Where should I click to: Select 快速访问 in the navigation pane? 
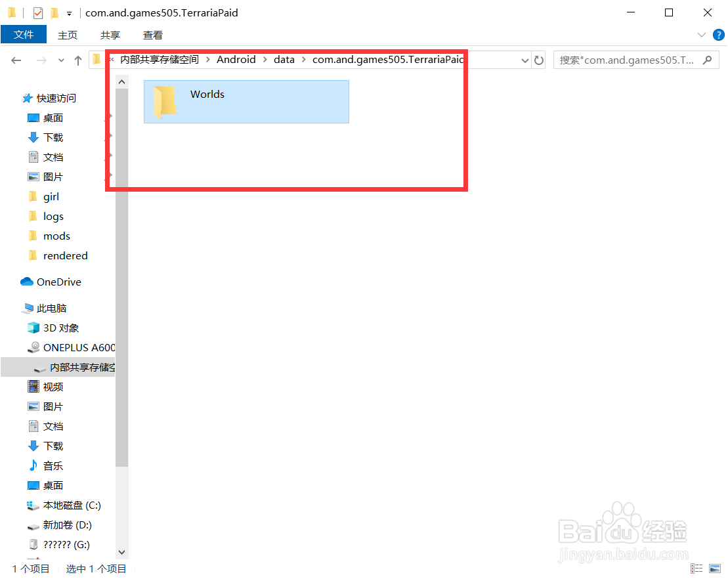[x=49, y=98]
